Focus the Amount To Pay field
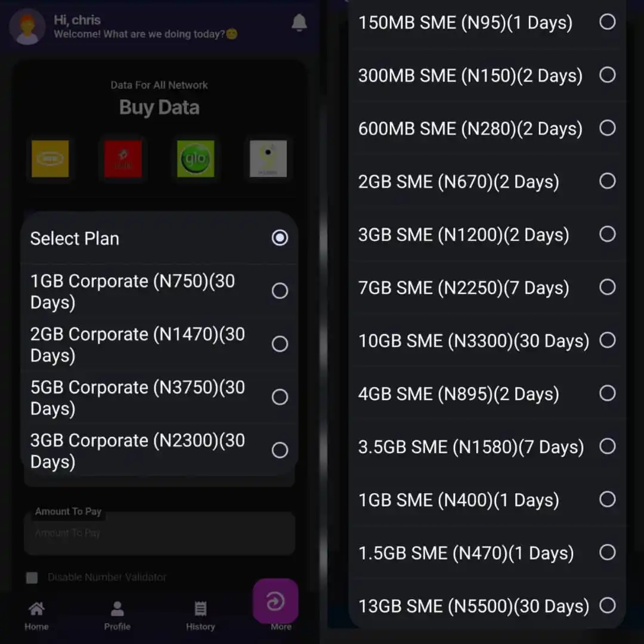 [x=159, y=534]
